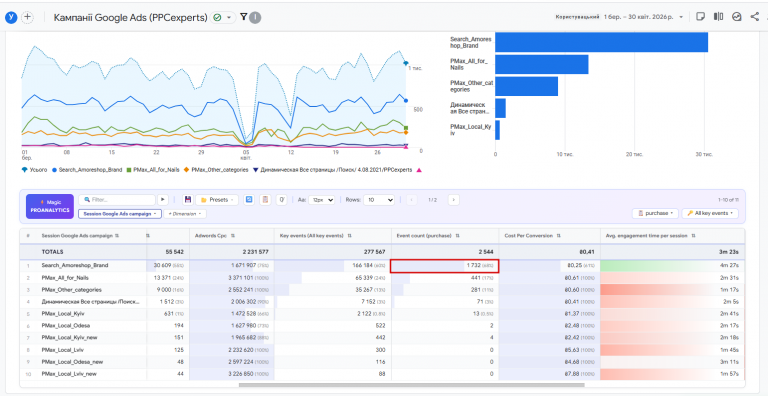Click the Magic PROANALYTICS button
This screenshot has width=768, height=396.
50,206
